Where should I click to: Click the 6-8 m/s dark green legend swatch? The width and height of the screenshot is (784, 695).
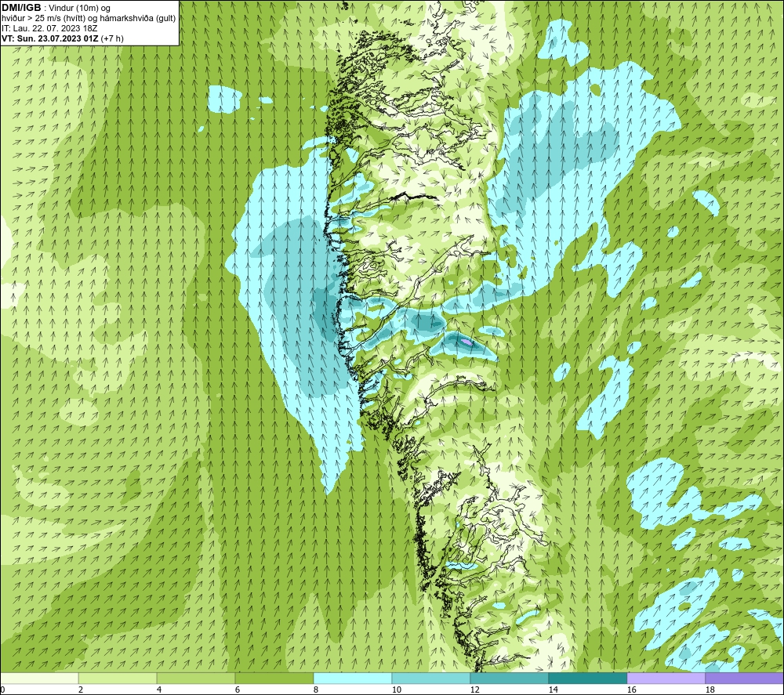(x=274, y=678)
